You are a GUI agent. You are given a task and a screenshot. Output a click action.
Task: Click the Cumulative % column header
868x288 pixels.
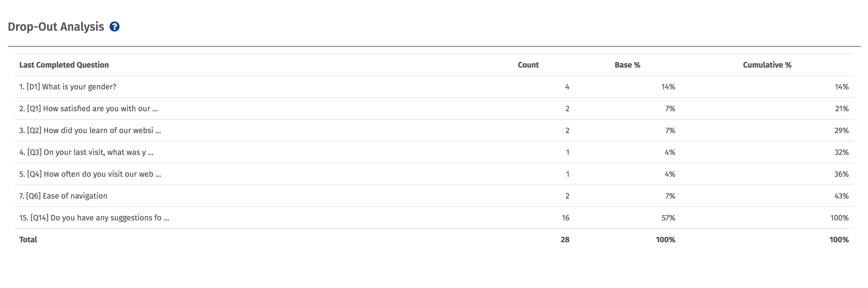pyautogui.click(x=767, y=65)
